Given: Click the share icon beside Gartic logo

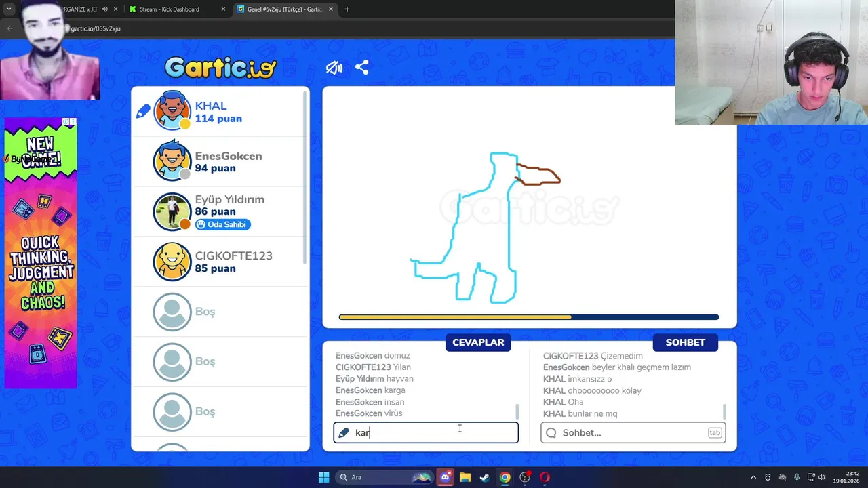Looking at the screenshot, I should pos(362,68).
